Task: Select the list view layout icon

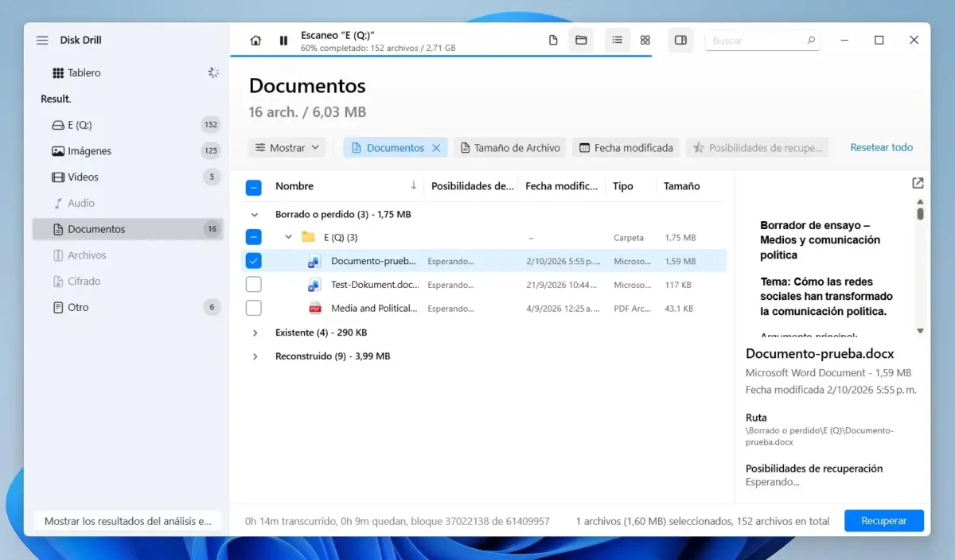Action: click(x=617, y=41)
